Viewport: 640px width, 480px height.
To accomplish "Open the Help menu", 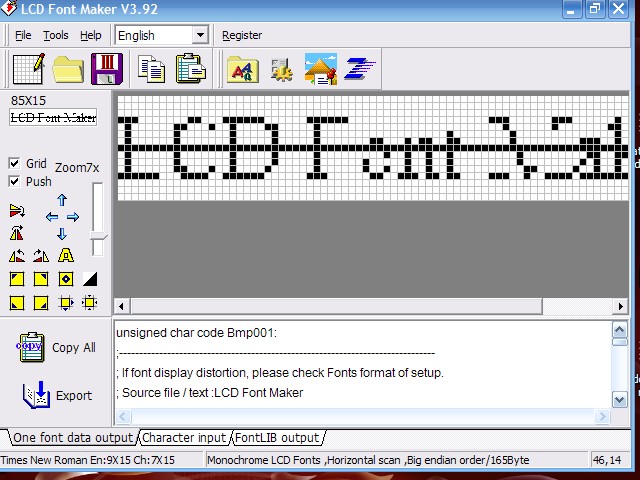I will click(x=91, y=36).
